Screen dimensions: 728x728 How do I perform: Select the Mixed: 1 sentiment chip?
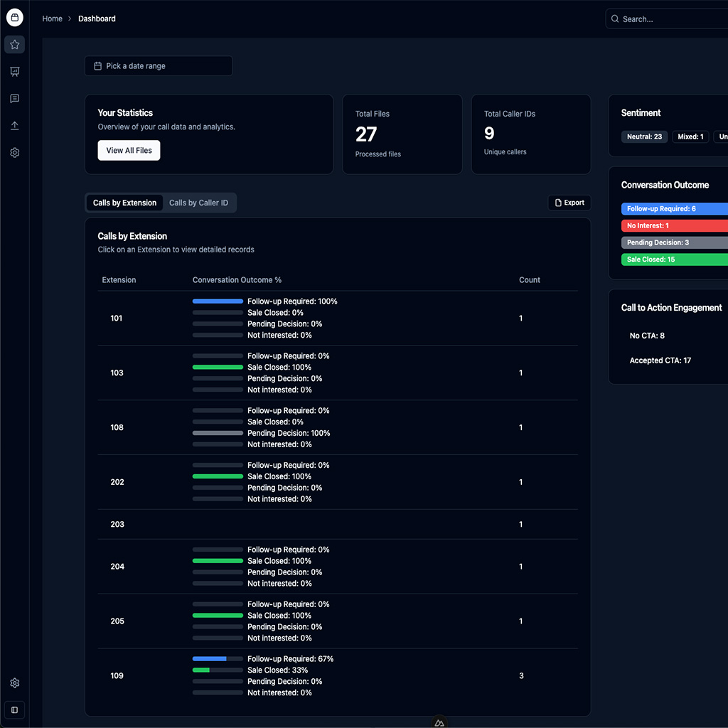tap(690, 136)
